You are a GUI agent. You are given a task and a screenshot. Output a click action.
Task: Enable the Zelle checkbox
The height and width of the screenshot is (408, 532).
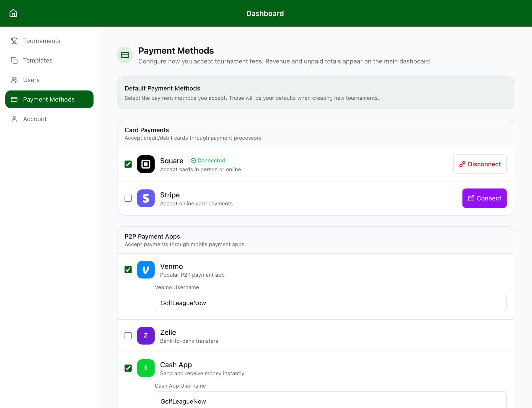(x=128, y=336)
